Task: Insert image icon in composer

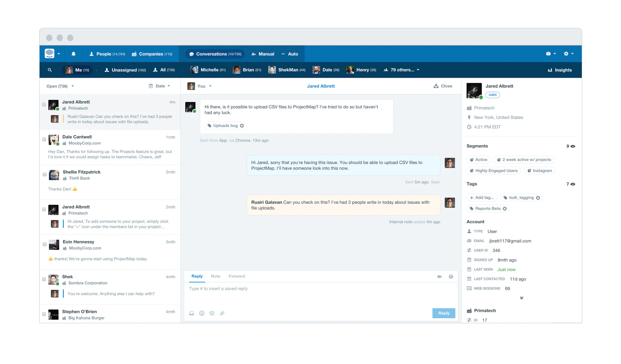Action: click(x=212, y=313)
